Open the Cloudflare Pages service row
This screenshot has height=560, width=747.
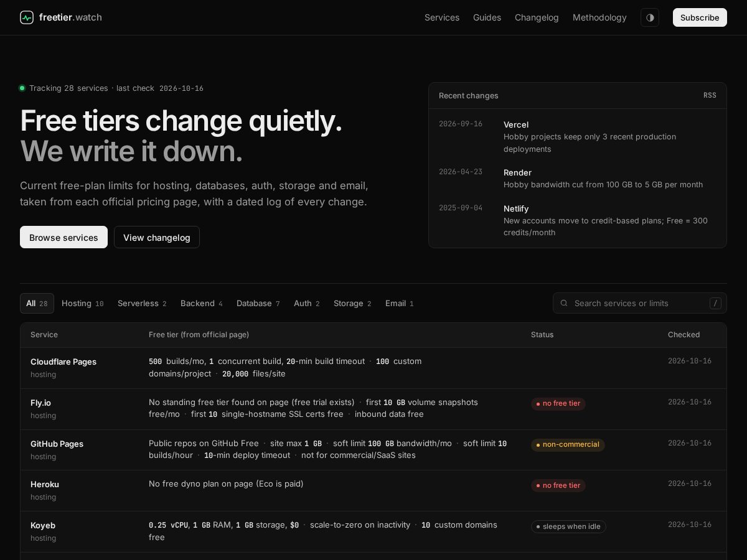pyautogui.click(x=374, y=368)
